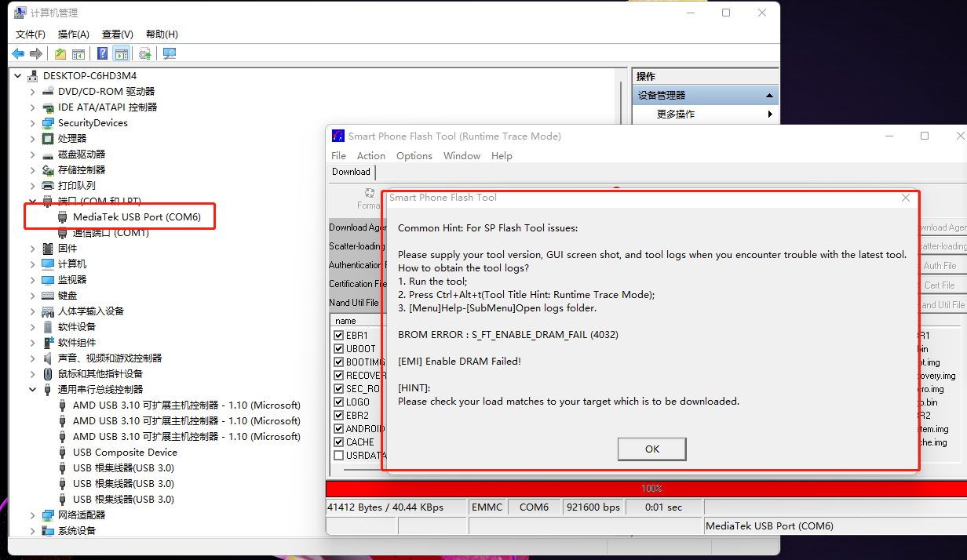Click 更多操作 in the actions pane
The width and height of the screenshot is (967, 560).
click(x=676, y=115)
